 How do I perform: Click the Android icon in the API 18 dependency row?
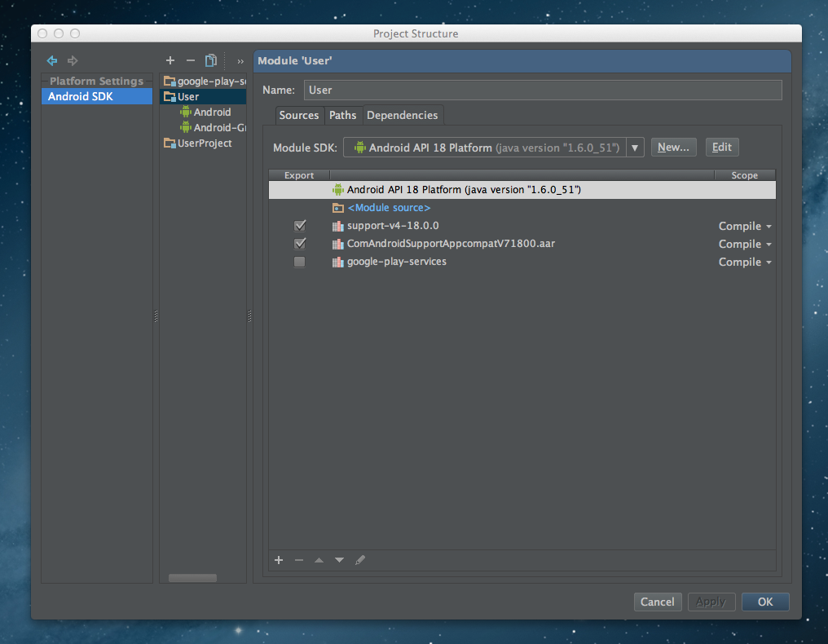click(x=338, y=190)
